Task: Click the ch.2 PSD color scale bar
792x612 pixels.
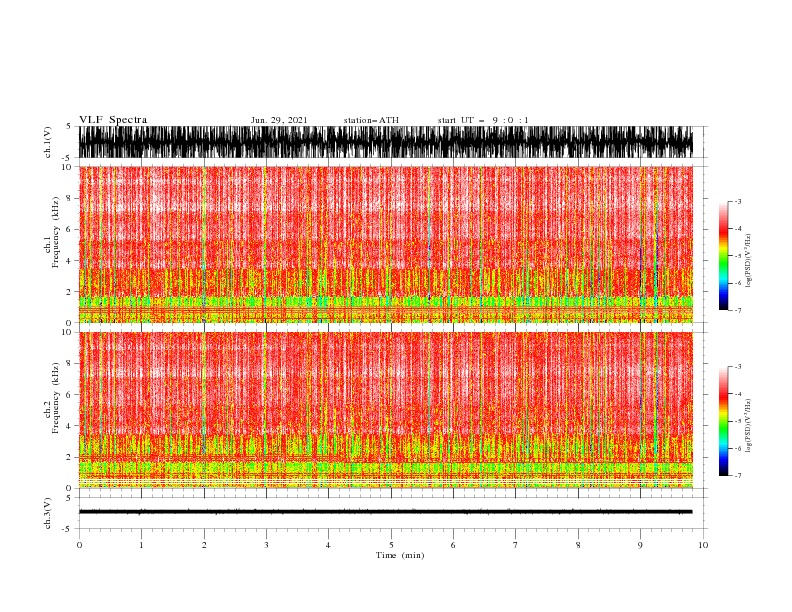Action: 723,421
